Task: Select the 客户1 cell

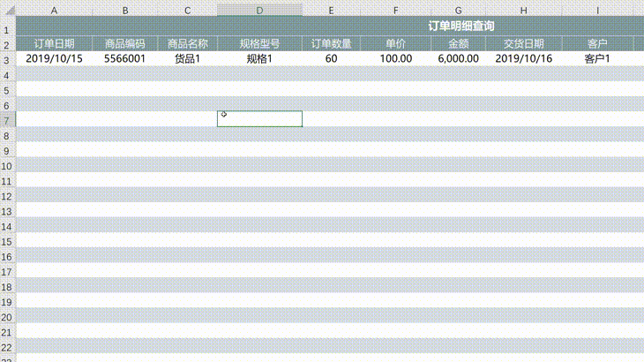Action: 597,59
